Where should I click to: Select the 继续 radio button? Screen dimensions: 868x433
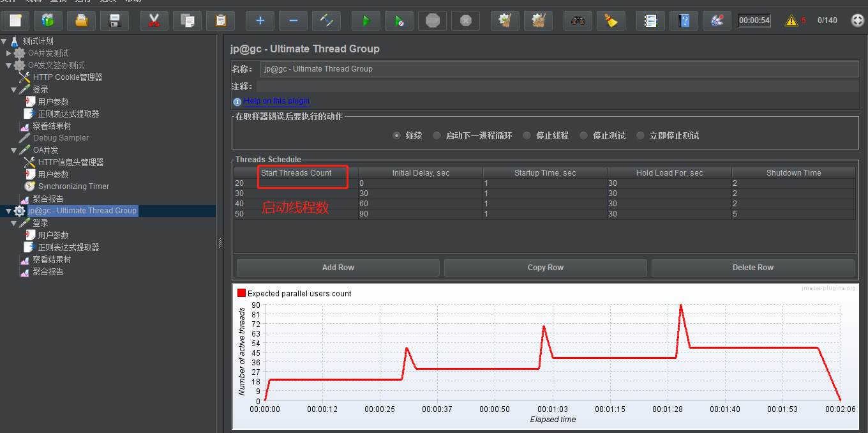[396, 135]
